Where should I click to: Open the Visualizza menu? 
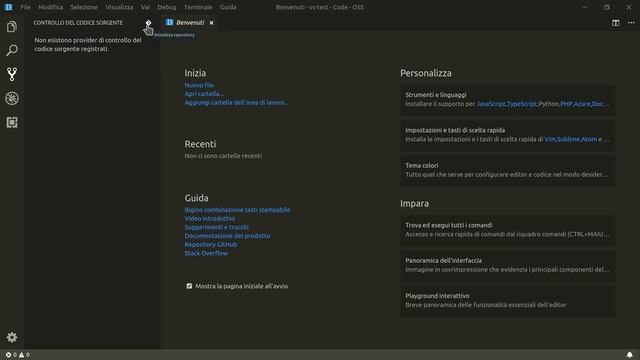pos(119,7)
